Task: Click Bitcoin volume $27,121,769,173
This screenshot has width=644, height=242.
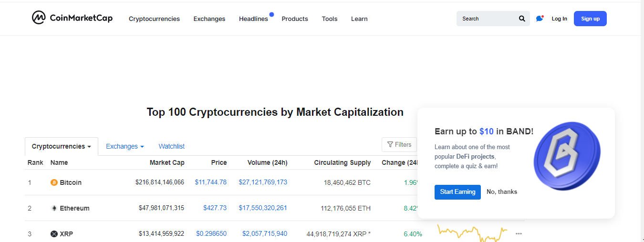Action: coord(263,182)
